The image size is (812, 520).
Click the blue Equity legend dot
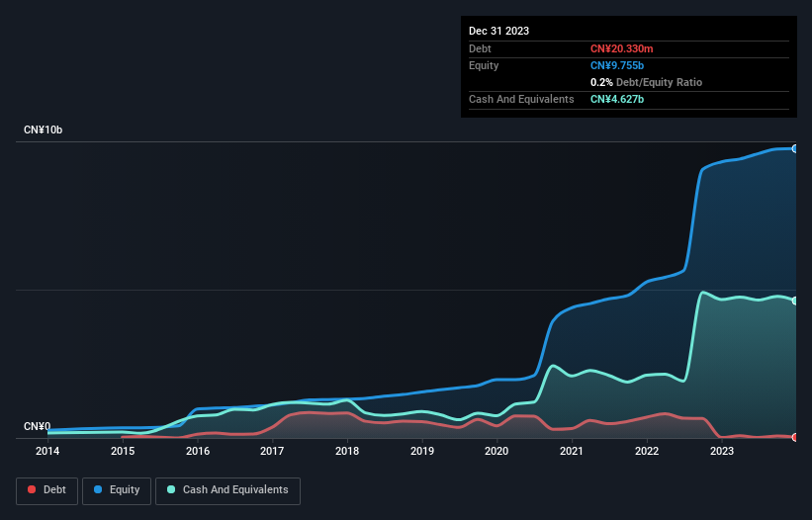(x=98, y=489)
